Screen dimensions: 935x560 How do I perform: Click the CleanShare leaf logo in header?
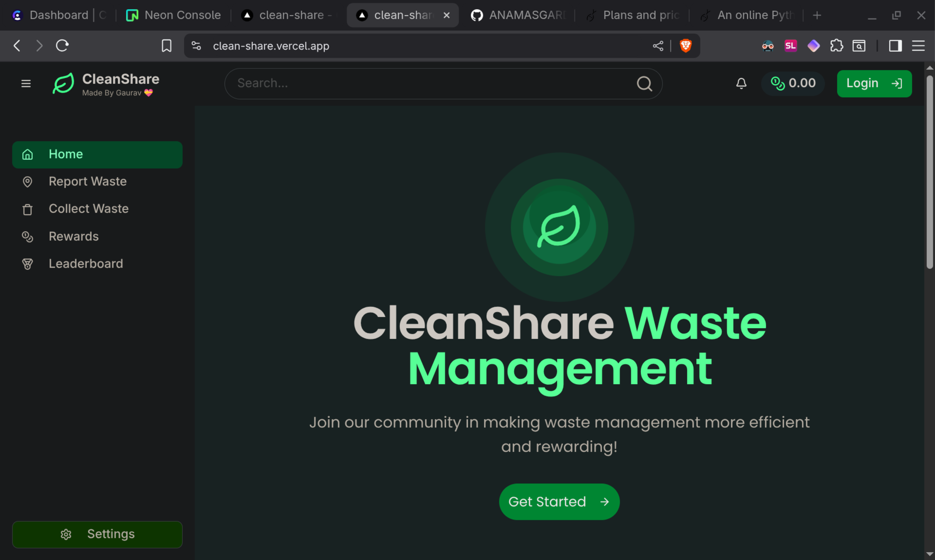pyautogui.click(x=63, y=83)
